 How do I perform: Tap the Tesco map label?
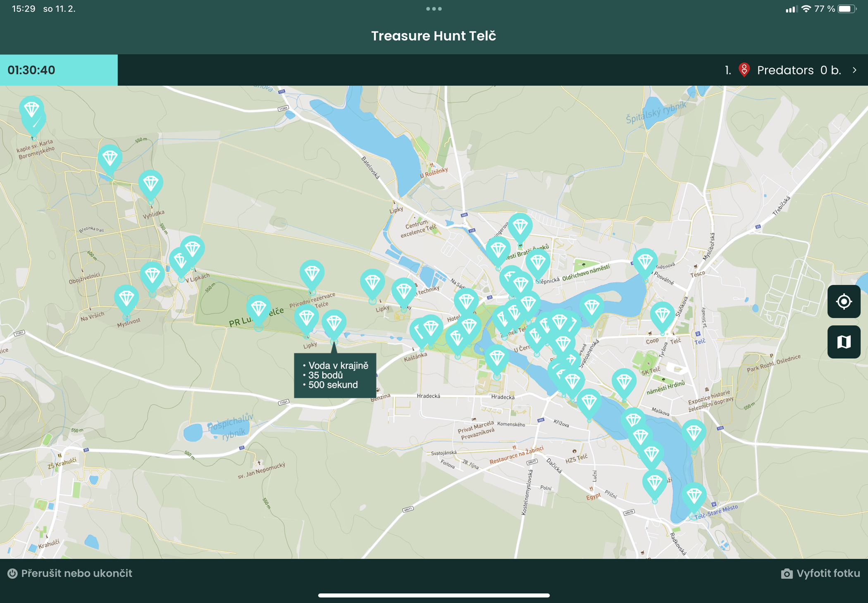(x=697, y=274)
